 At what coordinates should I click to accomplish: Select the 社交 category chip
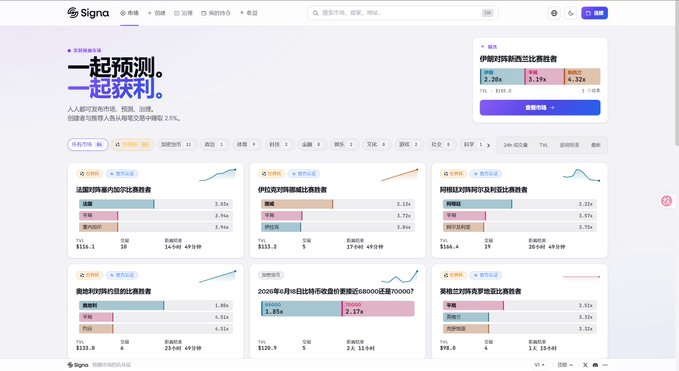[x=441, y=145]
